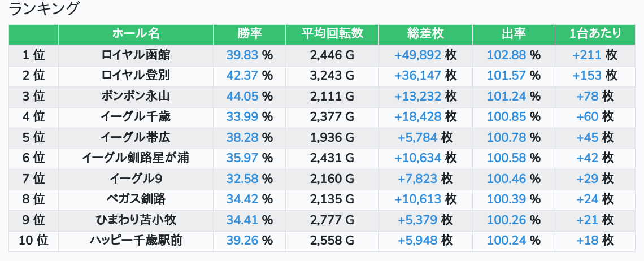Click ハッピー千歳駅前 hall name
This screenshot has height=261, width=644.
pos(136,241)
